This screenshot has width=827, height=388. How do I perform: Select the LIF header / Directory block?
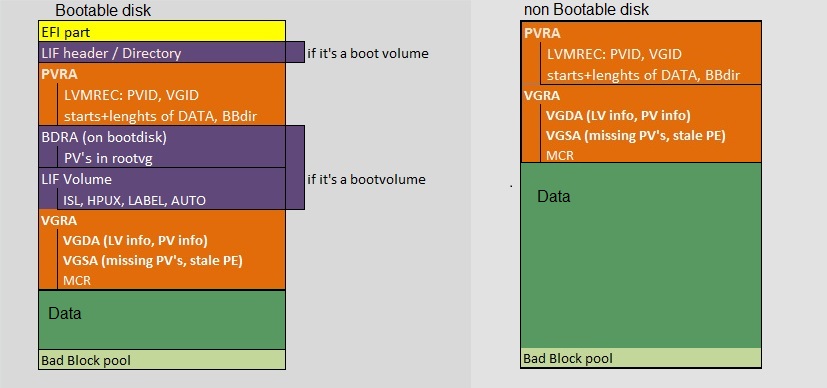click(171, 53)
